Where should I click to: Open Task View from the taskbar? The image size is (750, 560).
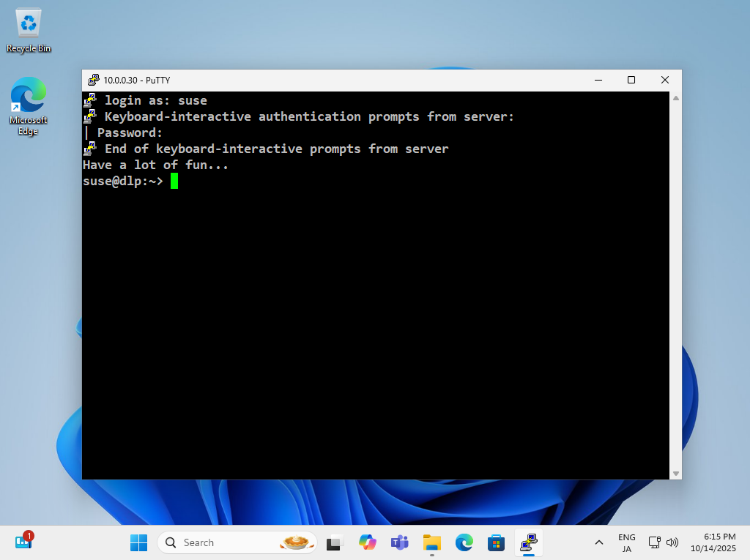point(334,542)
